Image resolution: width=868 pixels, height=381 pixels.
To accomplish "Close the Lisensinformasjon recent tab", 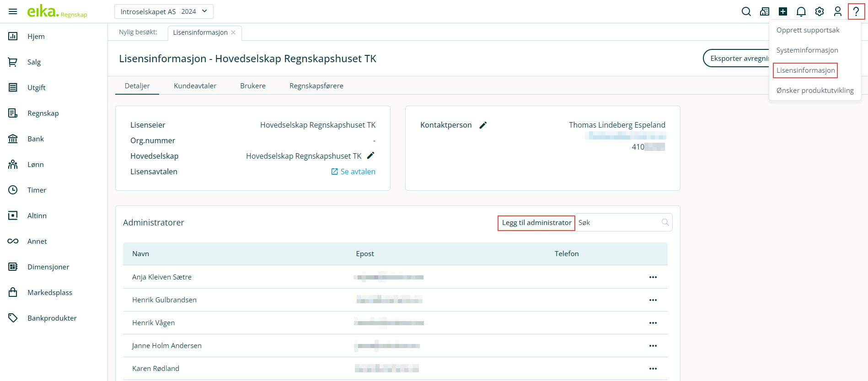I will 233,32.
